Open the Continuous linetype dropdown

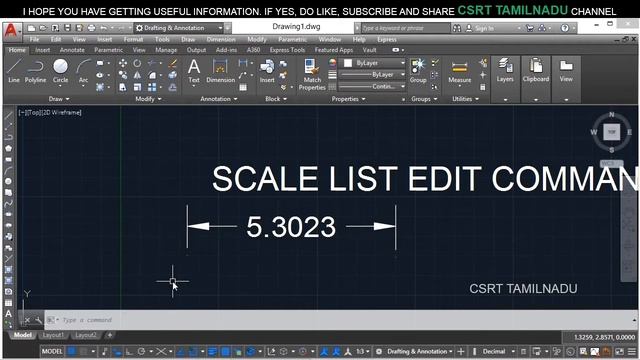372,87
